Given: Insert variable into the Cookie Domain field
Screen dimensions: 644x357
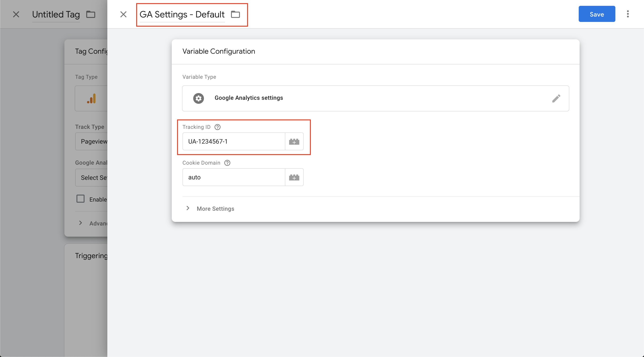Looking at the screenshot, I should tap(294, 177).
